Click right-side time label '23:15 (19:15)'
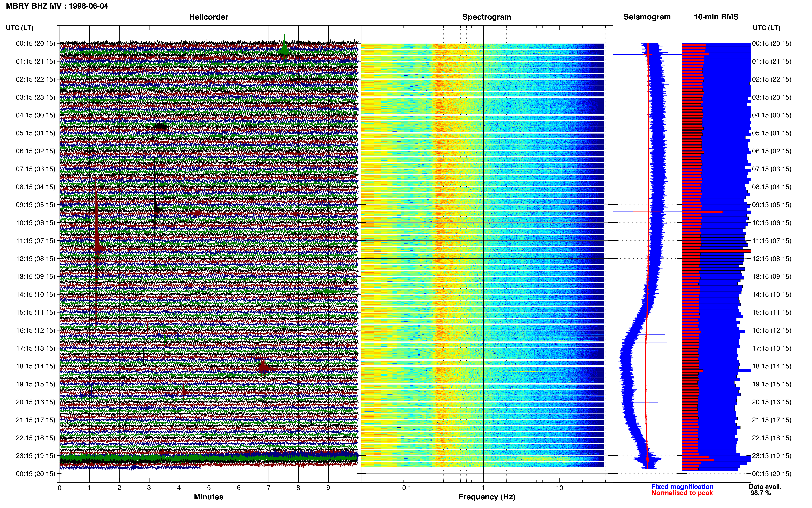The image size is (812, 508). pos(772,456)
